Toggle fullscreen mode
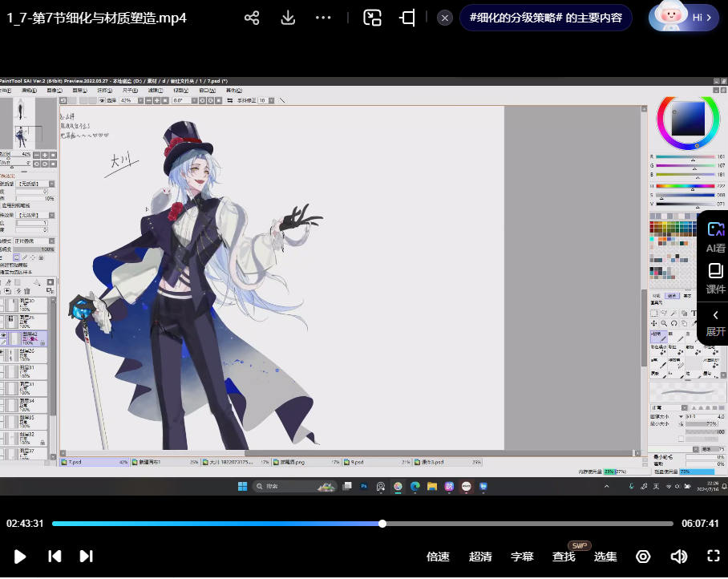Image resolution: width=728 pixels, height=579 pixels. pyautogui.click(x=713, y=556)
